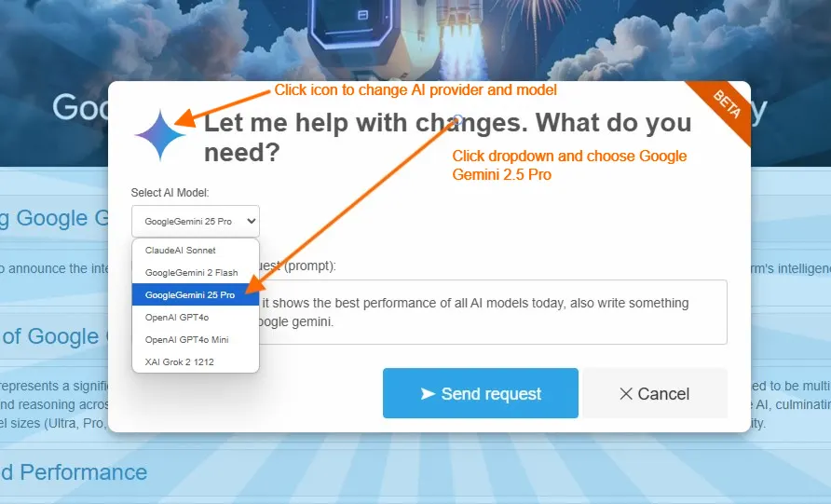Click the Send request button

click(480, 393)
